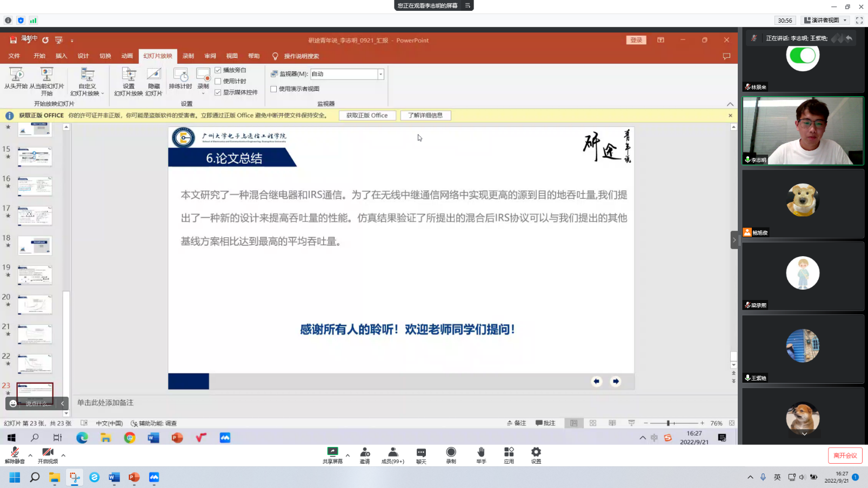
Task: Click hide slide icon
Action: 154,75
